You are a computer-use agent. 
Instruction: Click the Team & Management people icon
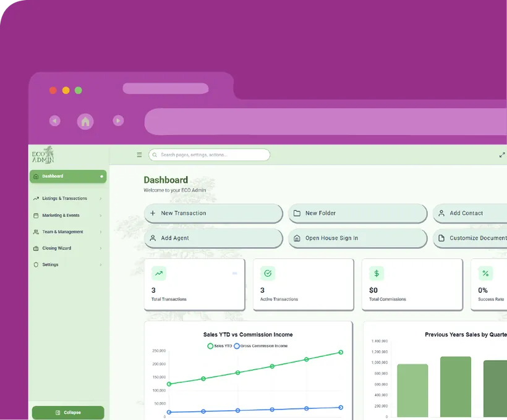[36, 232]
